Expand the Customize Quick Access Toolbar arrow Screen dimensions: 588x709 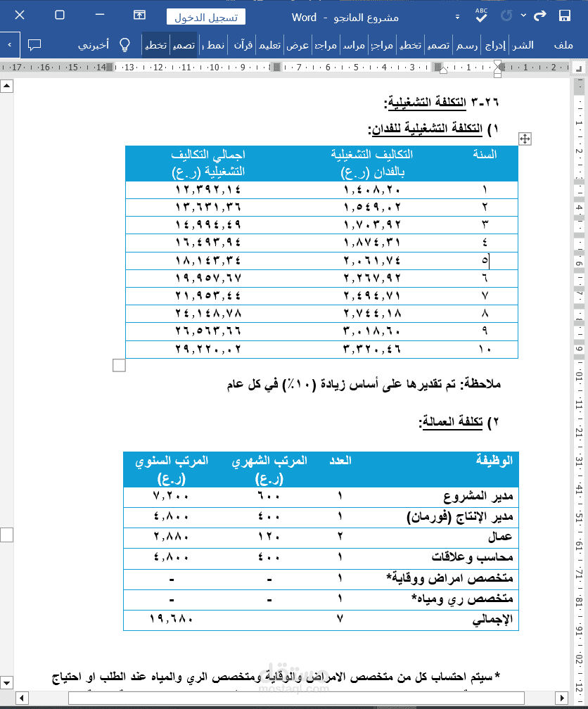click(457, 17)
